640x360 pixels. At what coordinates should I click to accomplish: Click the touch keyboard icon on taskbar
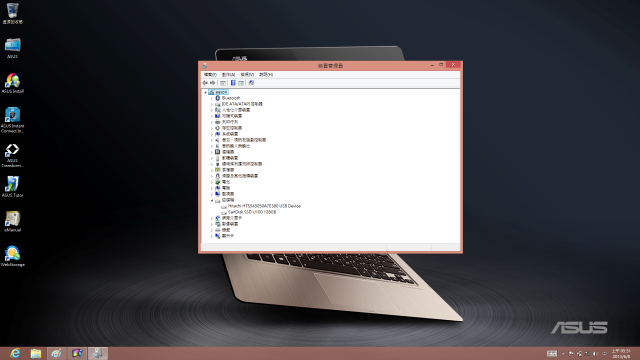(x=552, y=353)
